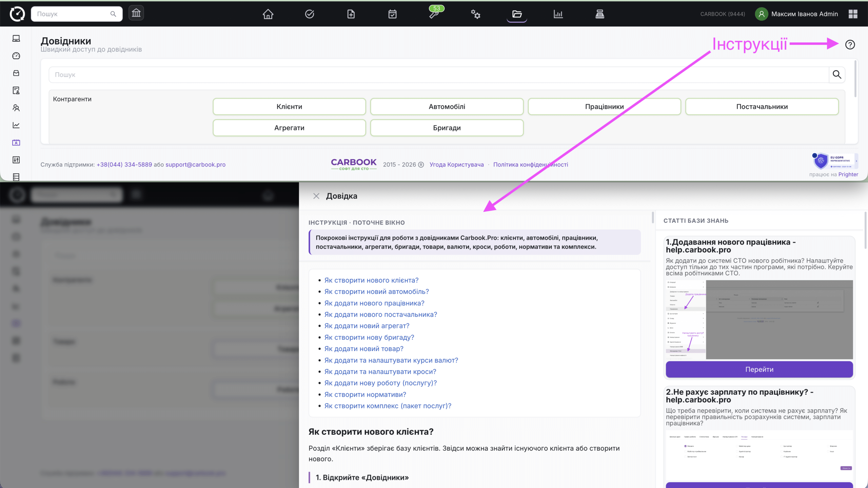Screen dimensions: 868x488
Task: Open the Угода Користувача link
Action: tap(456, 164)
